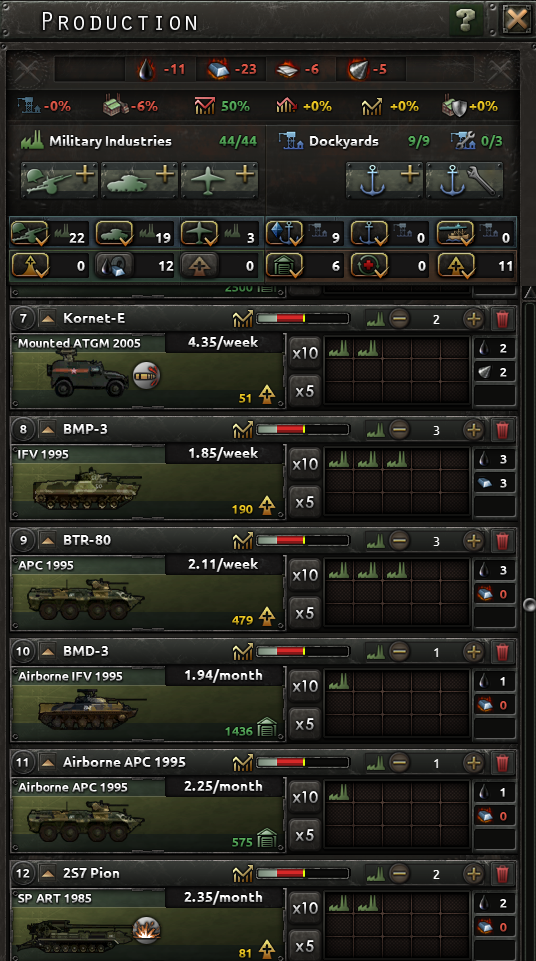This screenshot has width=536, height=961.
Task: Move the 2S7 Pion line up
Action: pyautogui.click(x=47, y=873)
